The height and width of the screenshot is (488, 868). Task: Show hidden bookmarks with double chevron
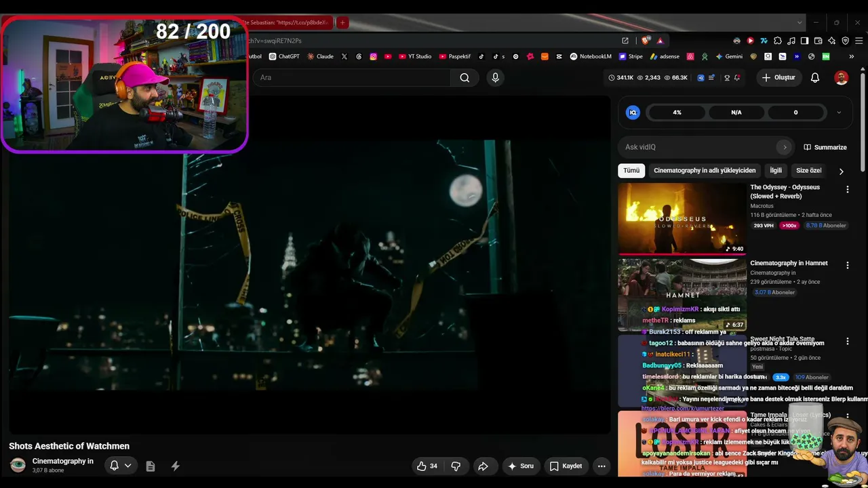click(852, 56)
